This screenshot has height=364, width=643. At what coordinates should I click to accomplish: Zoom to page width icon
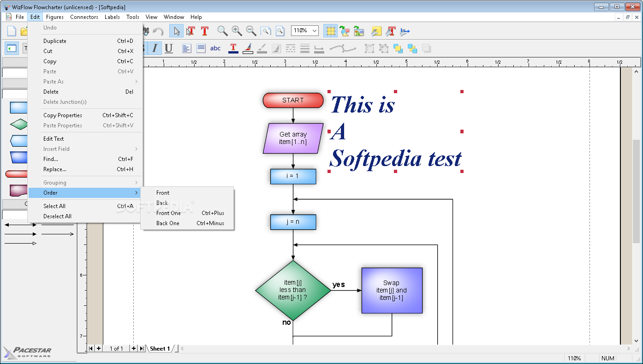(266, 31)
